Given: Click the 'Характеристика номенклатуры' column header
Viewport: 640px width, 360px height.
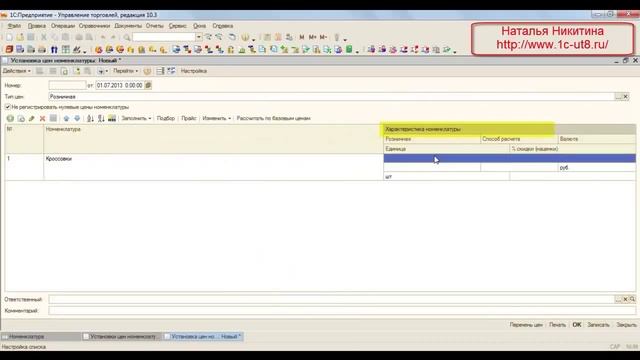Looking at the screenshot, I should click(x=509, y=129).
